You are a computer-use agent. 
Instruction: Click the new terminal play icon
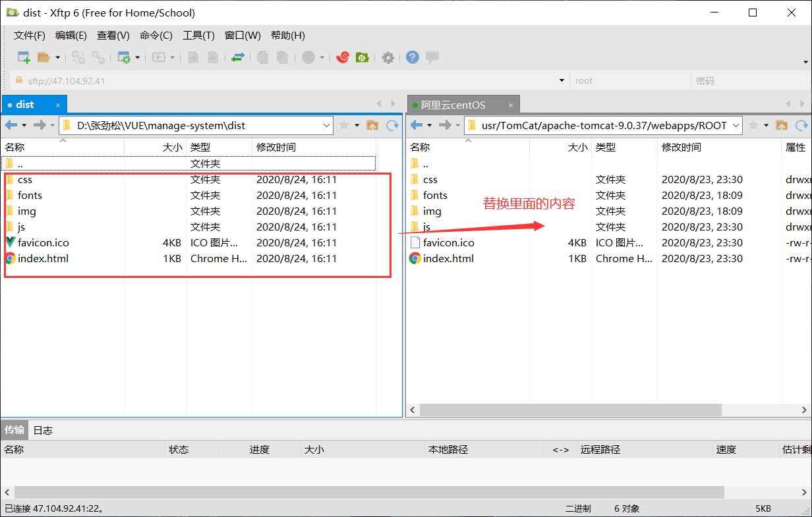159,57
